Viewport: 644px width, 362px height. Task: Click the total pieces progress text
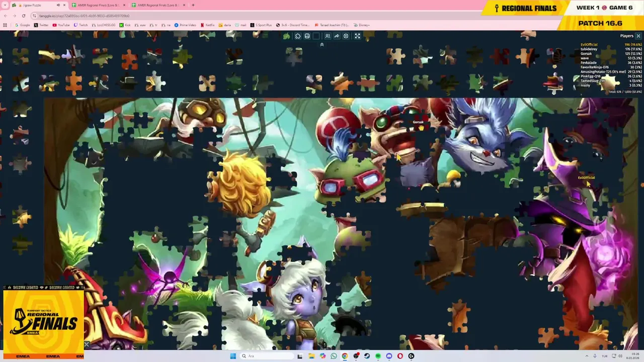[625, 92]
